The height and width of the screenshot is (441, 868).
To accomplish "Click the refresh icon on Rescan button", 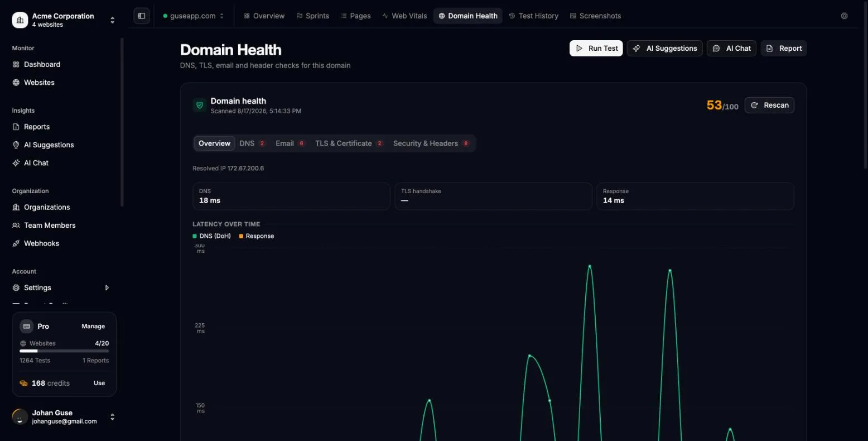I will [x=754, y=105].
